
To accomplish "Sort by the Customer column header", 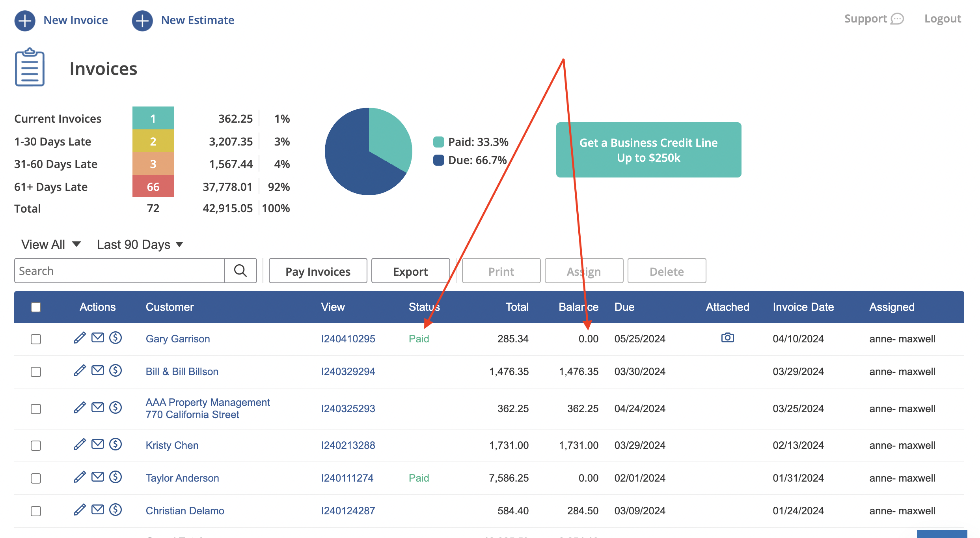I will click(170, 307).
